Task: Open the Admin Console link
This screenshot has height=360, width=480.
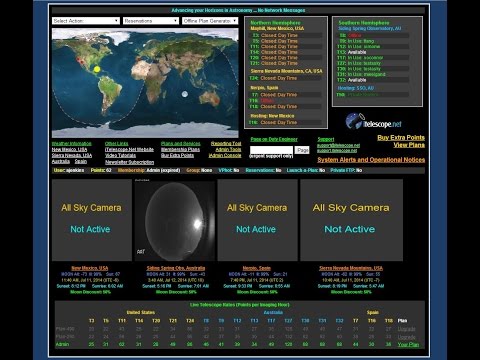Action: 225,155
